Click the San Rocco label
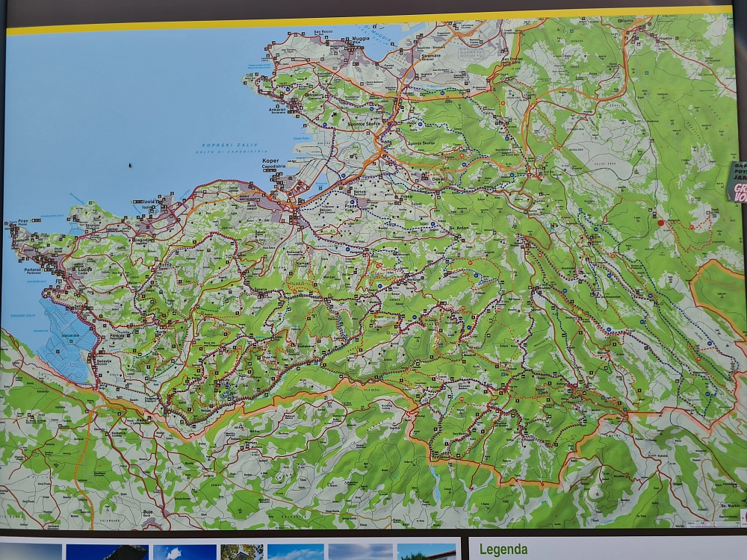 (322, 32)
